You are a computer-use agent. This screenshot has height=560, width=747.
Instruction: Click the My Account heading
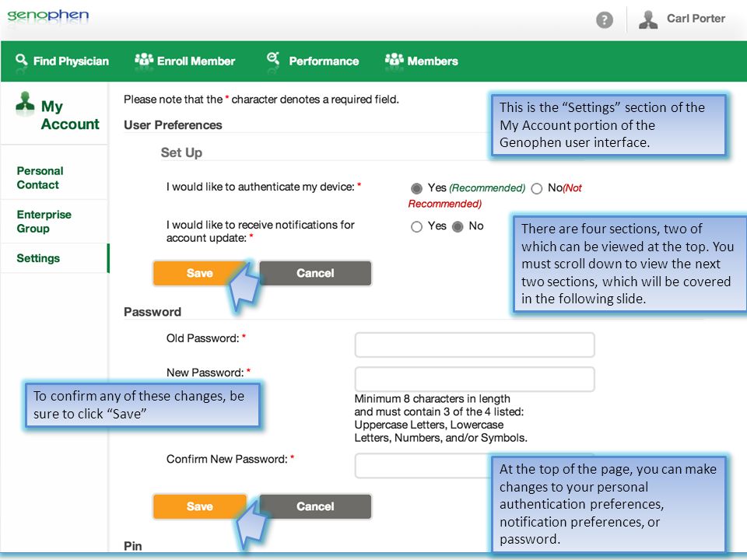coord(70,115)
